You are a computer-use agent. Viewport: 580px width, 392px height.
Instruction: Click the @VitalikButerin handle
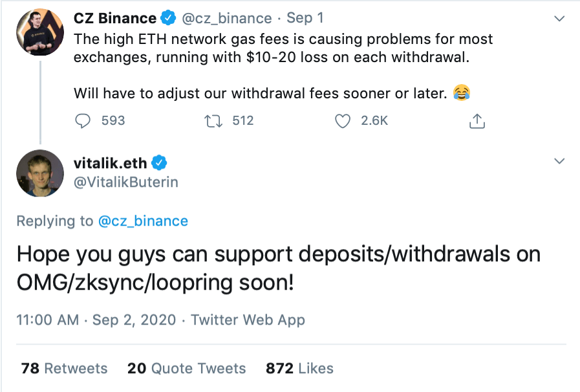(x=125, y=182)
